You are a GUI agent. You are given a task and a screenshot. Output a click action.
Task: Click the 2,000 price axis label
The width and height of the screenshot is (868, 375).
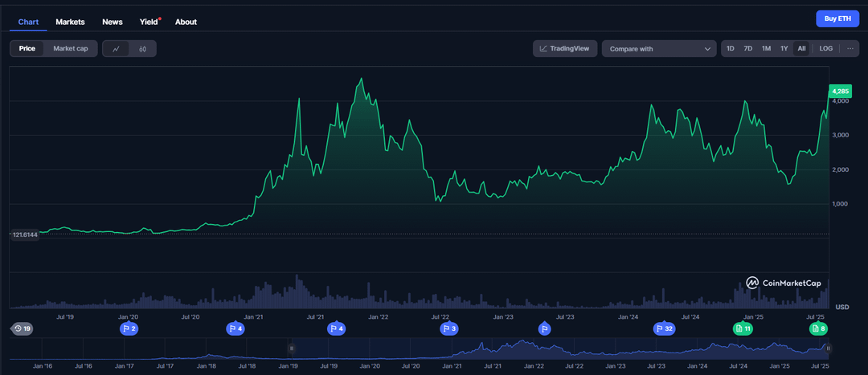click(x=841, y=169)
